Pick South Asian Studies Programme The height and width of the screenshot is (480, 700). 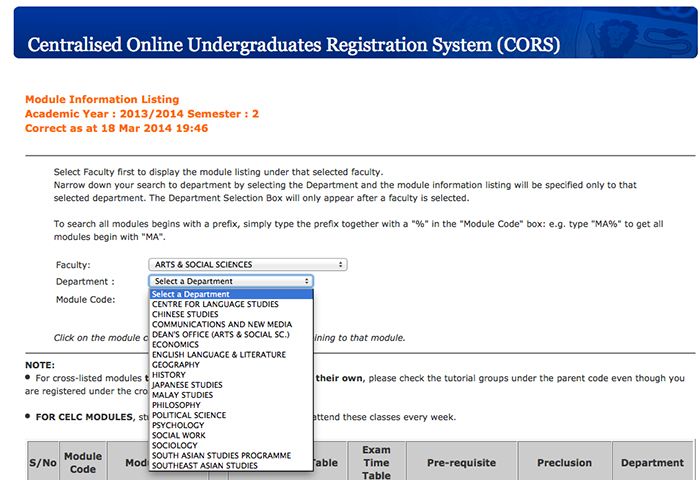point(231,456)
